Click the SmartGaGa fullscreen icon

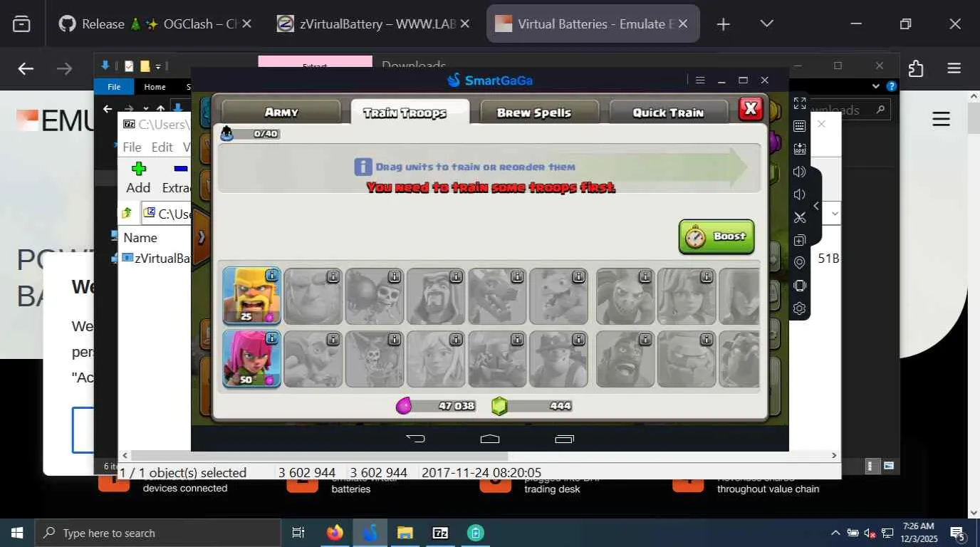click(x=800, y=103)
